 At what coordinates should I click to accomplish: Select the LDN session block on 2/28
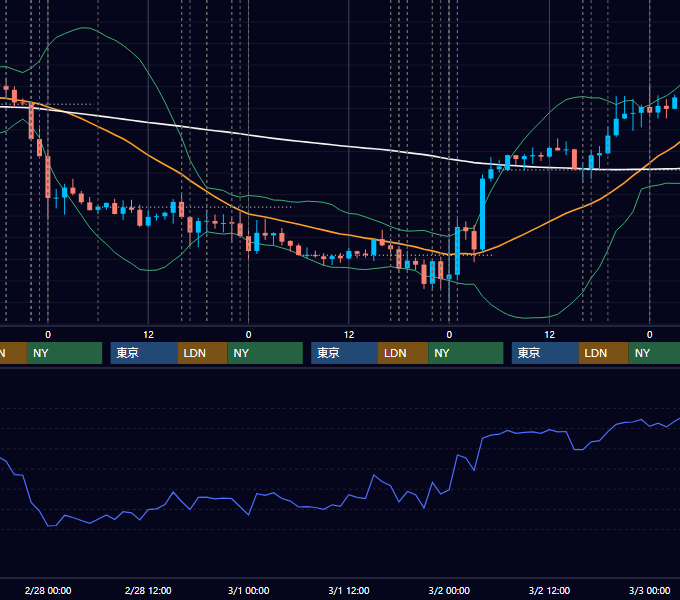click(203, 353)
